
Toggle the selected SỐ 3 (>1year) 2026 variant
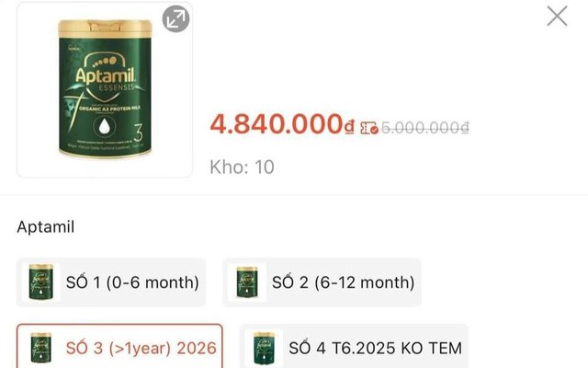point(141,348)
